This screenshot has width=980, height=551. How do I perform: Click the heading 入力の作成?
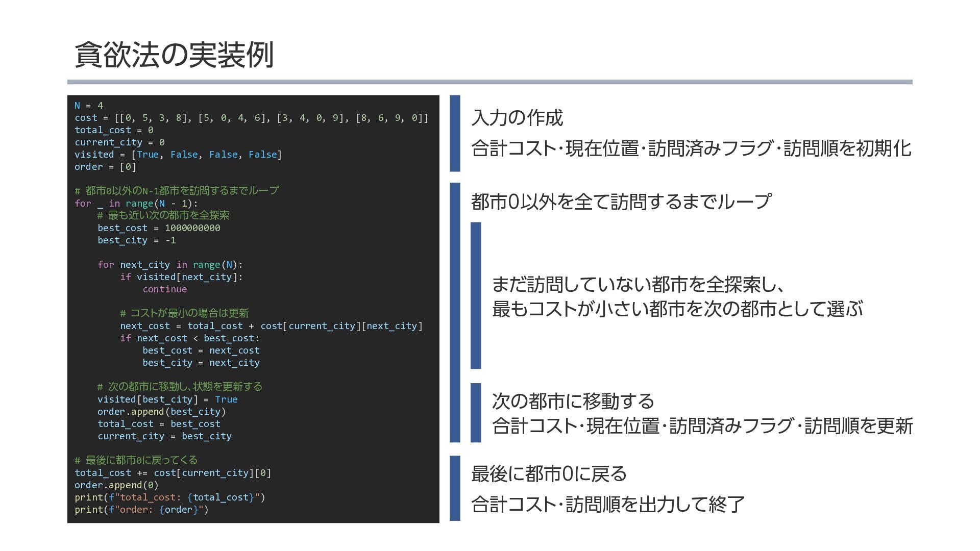pyautogui.click(x=517, y=118)
